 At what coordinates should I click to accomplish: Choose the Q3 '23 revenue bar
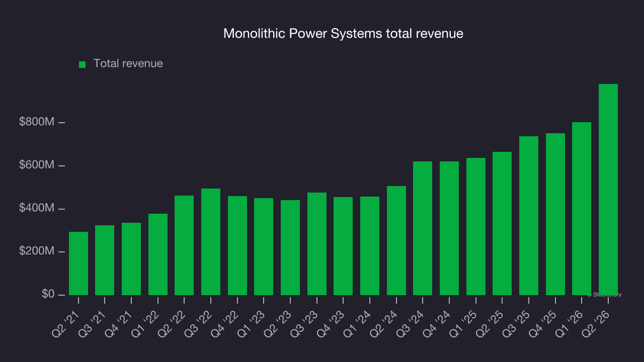317,244
